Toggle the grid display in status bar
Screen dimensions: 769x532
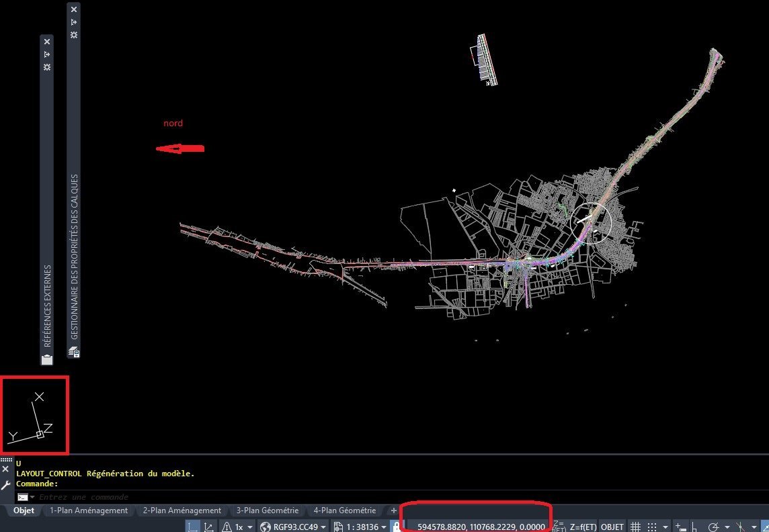(635, 527)
